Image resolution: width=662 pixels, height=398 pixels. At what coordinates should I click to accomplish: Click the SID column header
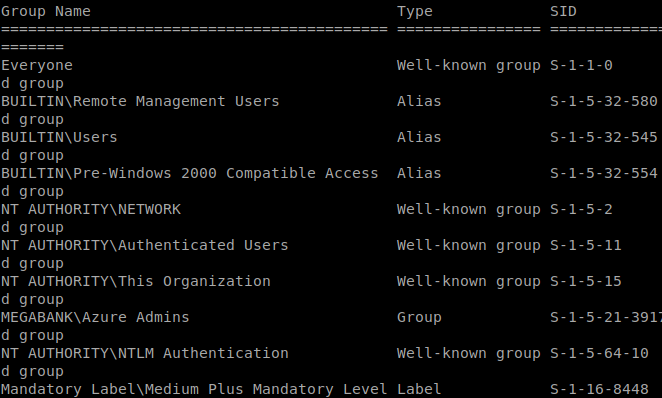tap(563, 11)
